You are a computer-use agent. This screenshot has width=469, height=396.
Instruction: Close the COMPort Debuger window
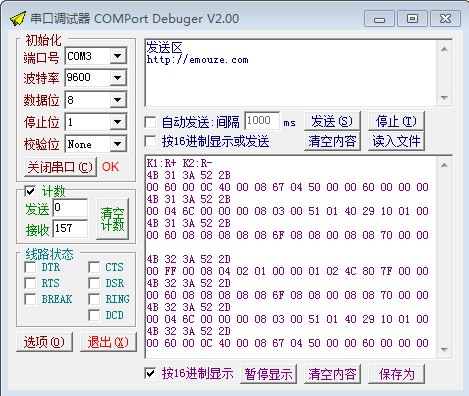pos(445,18)
